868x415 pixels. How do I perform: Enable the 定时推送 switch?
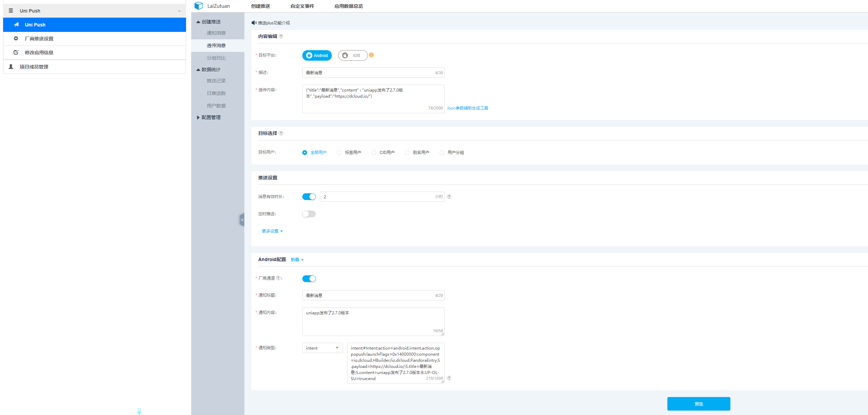click(x=309, y=214)
